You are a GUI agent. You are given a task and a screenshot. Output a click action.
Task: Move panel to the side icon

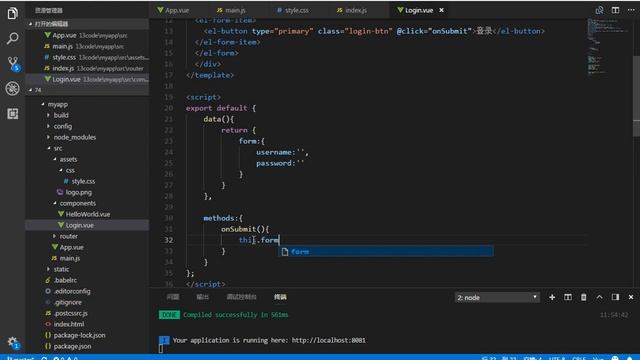[615, 297]
